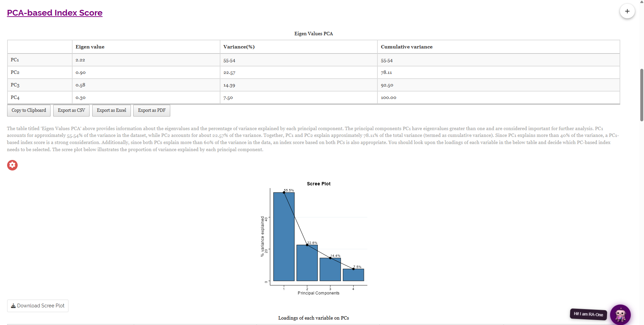Download the Scree Plot image
Screen dimensions: 644x325
pos(38,306)
